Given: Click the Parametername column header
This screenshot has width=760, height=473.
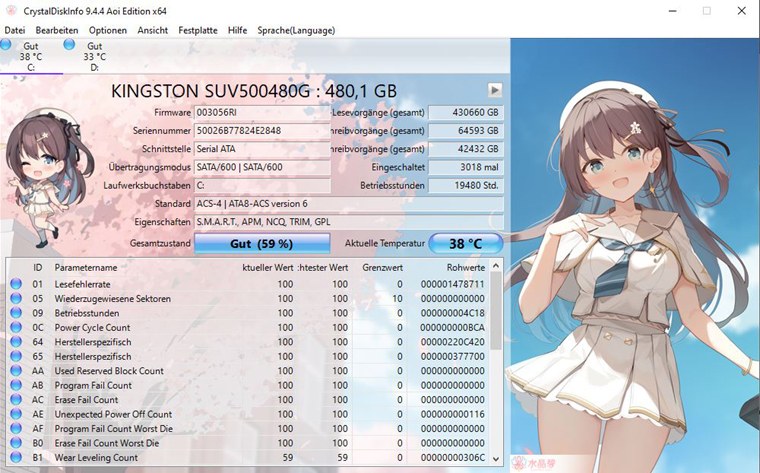Looking at the screenshot, I should point(86,268).
